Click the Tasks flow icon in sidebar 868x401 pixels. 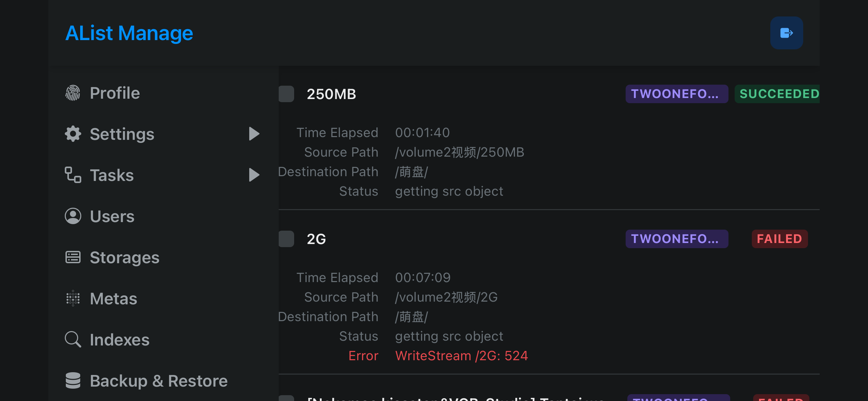click(73, 175)
